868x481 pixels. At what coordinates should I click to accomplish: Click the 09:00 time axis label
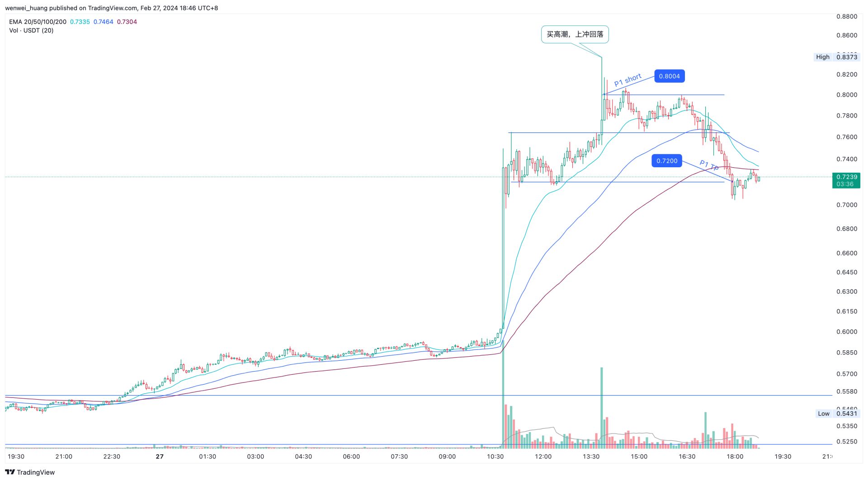[447, 457]
